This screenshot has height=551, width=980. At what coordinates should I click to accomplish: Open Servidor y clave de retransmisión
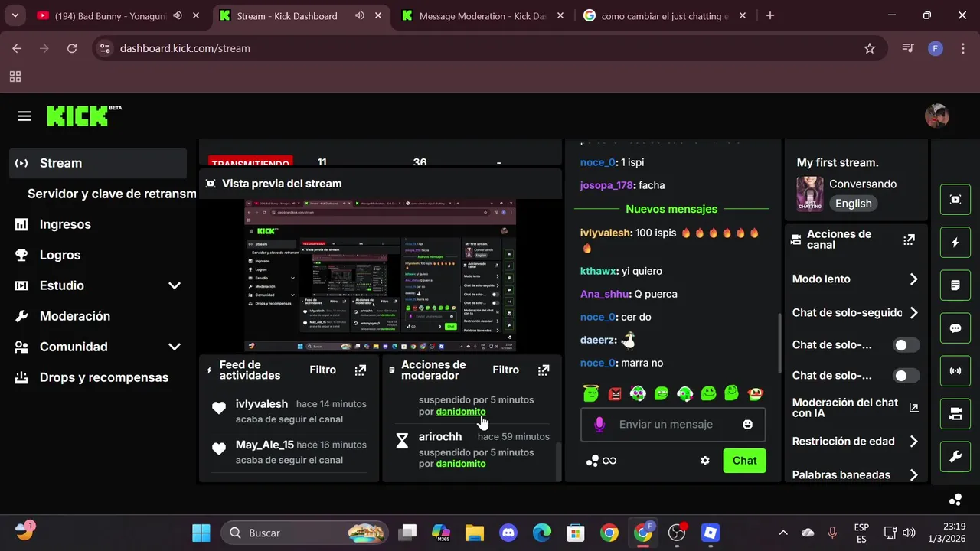(112, 194)
